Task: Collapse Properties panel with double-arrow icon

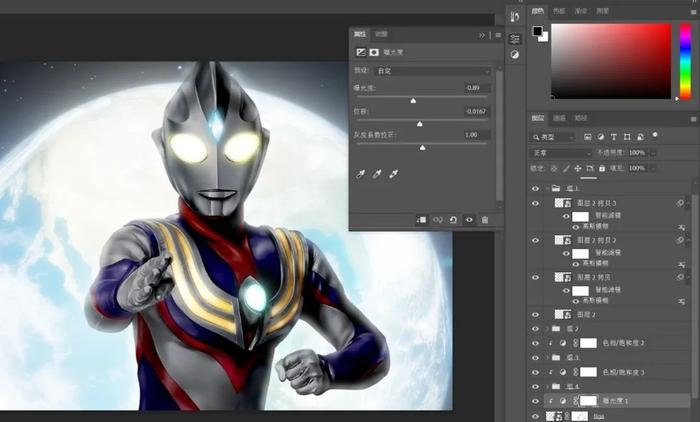Action: 482,35
